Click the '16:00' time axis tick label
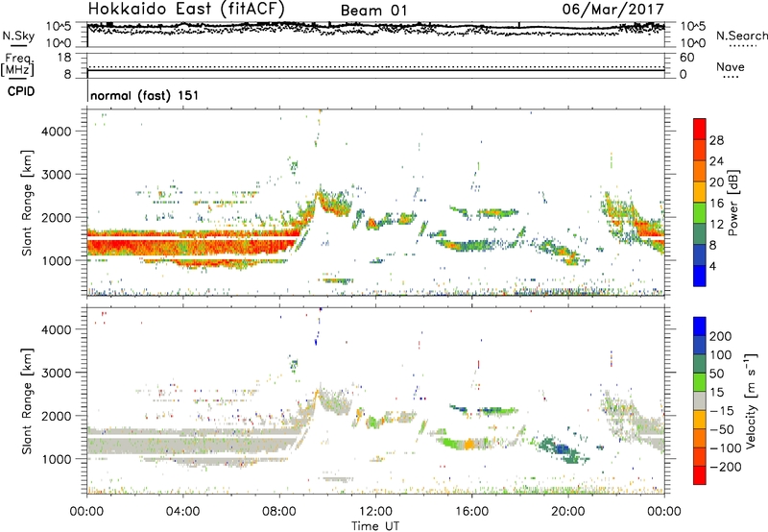Image resolution: width=768 pixels, height=532 pixels. (471, 512)
